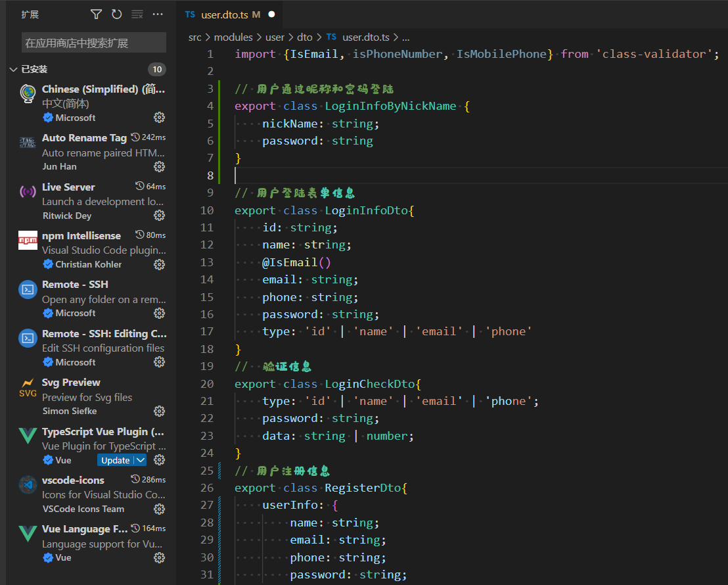Open manage gear for Auto Rename Tag
The height and width of the screenshot is (585, 728).
pos(159,166)
